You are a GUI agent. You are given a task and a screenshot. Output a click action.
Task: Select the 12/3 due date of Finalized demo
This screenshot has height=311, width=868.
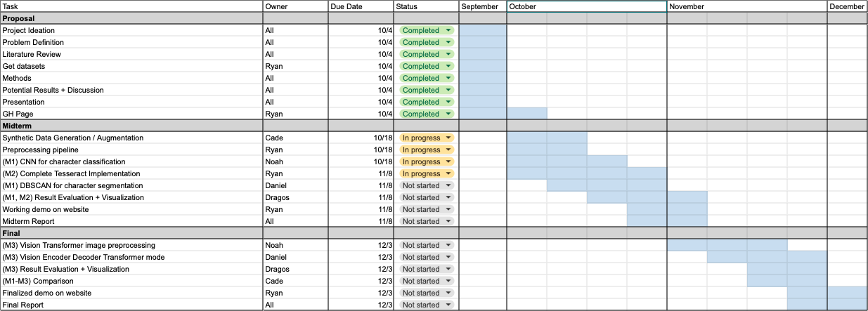pos(361,293)
